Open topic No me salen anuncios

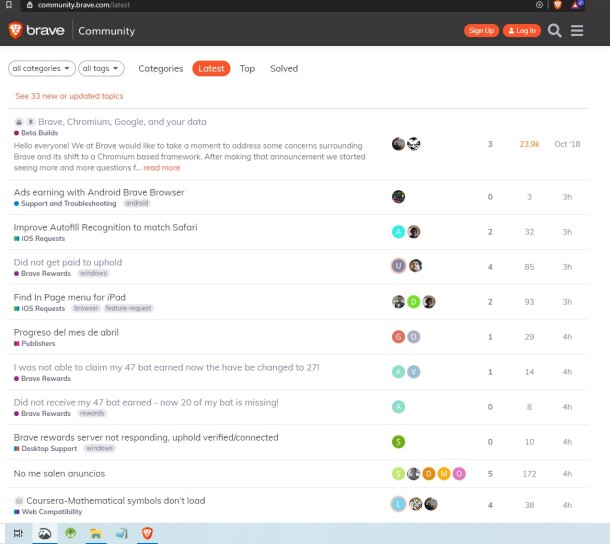point(59,474)
